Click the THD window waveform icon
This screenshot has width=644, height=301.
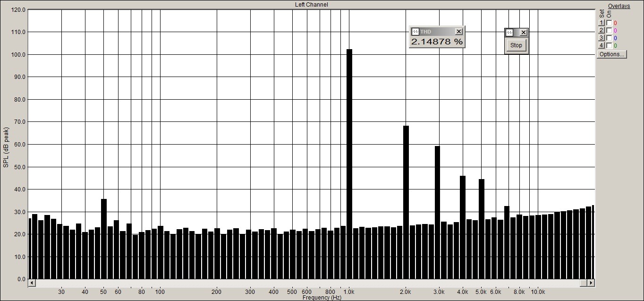[415, 32]
